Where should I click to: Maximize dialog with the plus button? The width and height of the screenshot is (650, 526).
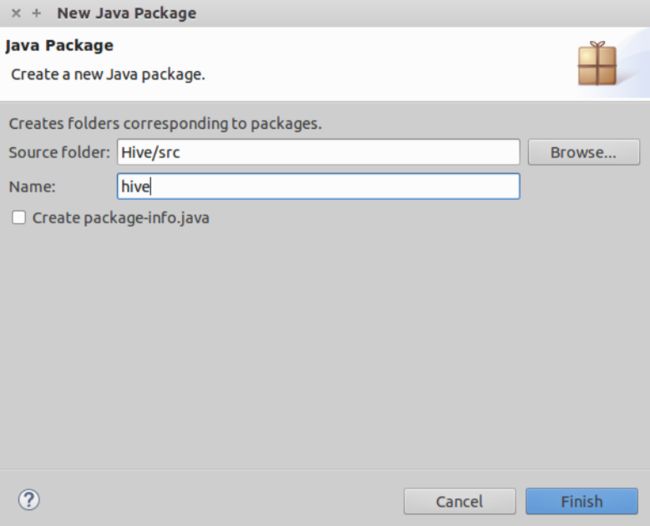(36, 13)
